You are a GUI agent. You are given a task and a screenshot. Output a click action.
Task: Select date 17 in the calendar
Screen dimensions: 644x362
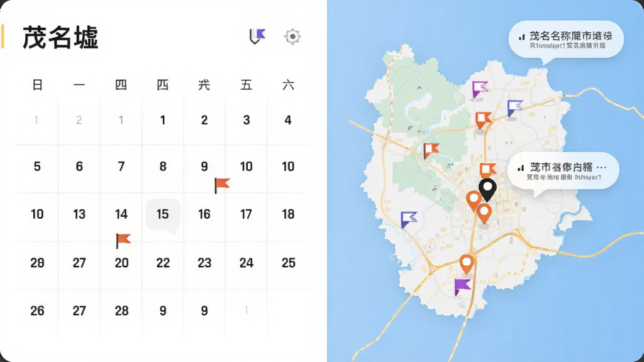(247, 214)
